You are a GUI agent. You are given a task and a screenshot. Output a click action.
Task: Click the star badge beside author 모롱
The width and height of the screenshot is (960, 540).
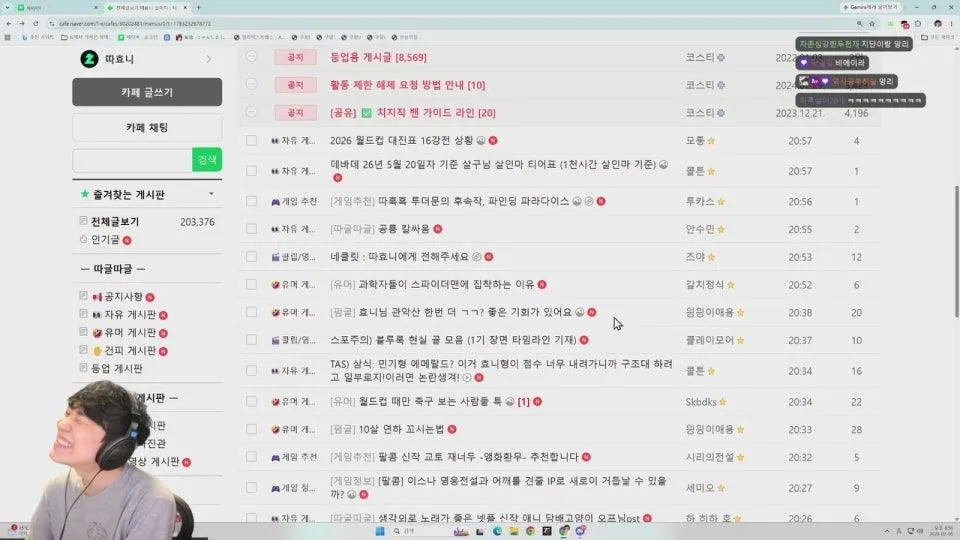pos(711,141)
